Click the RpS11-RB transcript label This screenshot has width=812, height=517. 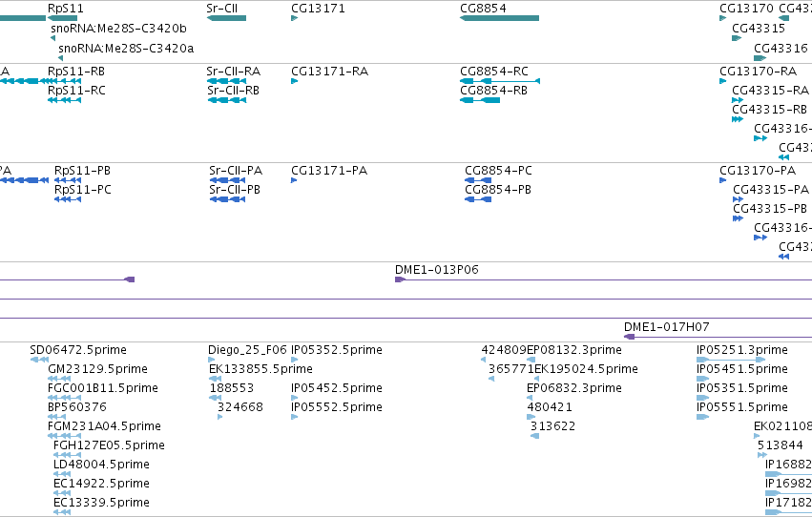76,71
